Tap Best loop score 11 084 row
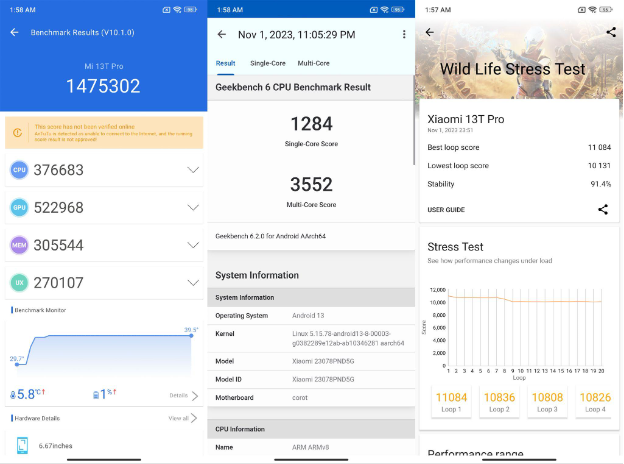 pyautogui.click(x=519, y=147)
